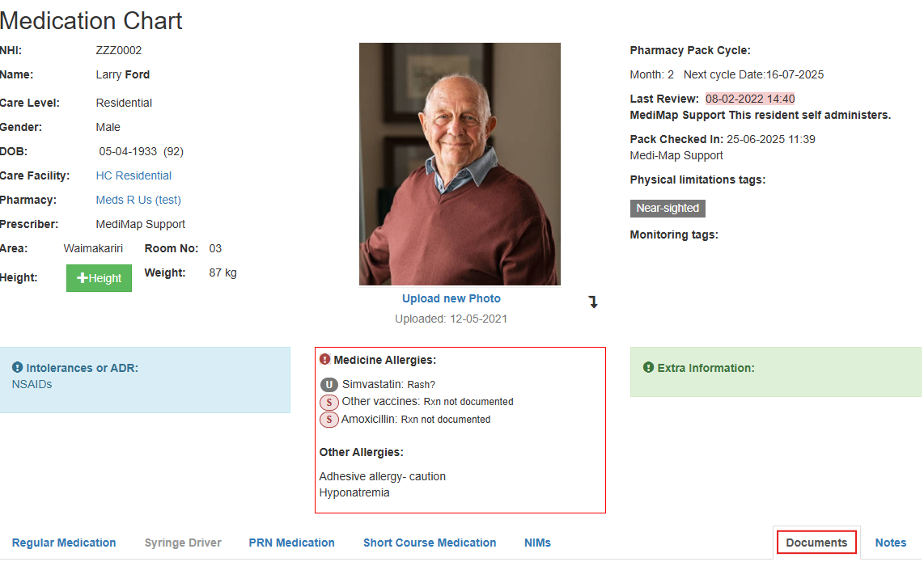The height and width of the screenshot is (566, 924).
Task: Follow the Meds R Us (test) pharmacy link
Action: 138,200
